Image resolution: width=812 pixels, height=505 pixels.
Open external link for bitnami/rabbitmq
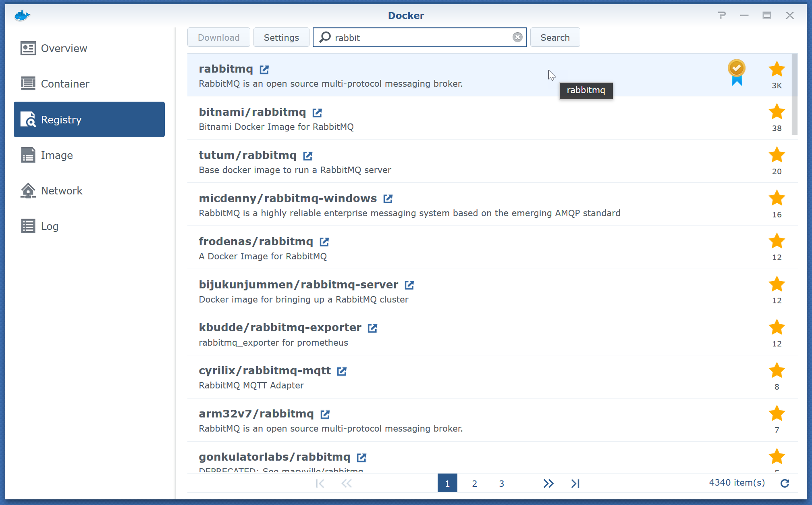point(317,113)
